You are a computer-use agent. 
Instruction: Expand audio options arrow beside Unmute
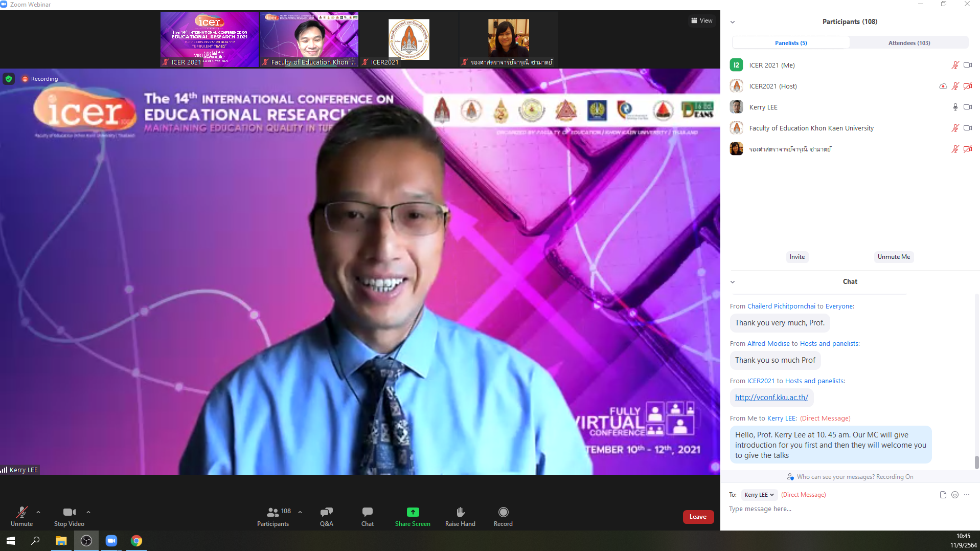point(38,512)
